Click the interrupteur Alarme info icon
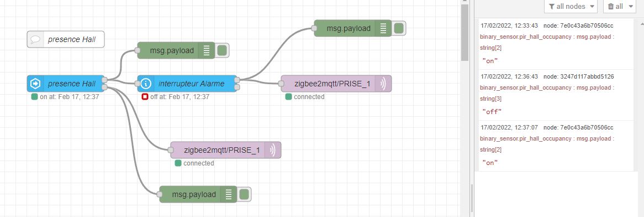The height and width of the screenshot is (217, 644). click(146, 84)
